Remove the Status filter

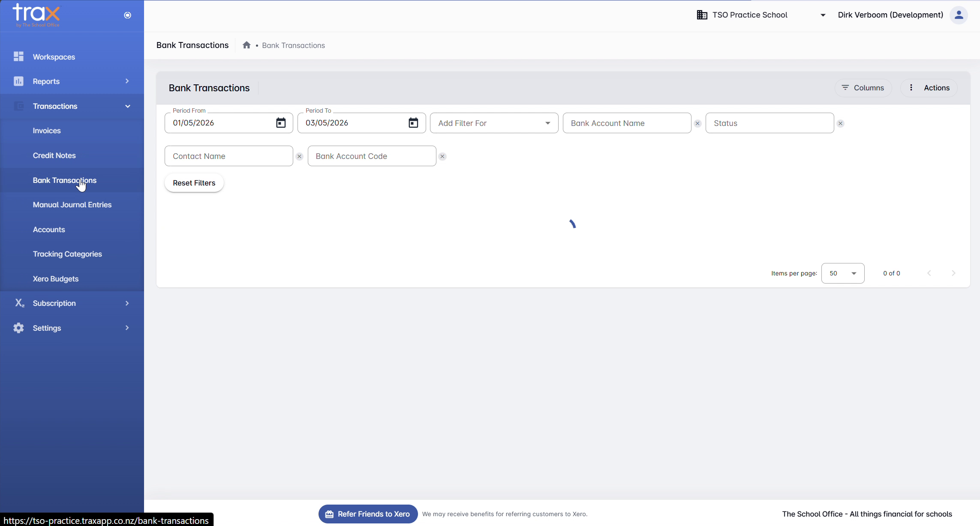click(x=840, y=123)
